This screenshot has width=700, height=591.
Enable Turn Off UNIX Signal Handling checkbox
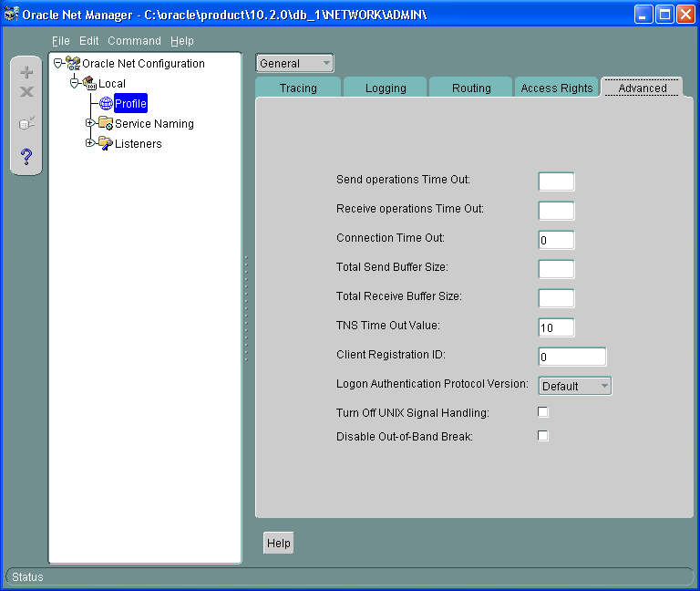click(543, 412)
